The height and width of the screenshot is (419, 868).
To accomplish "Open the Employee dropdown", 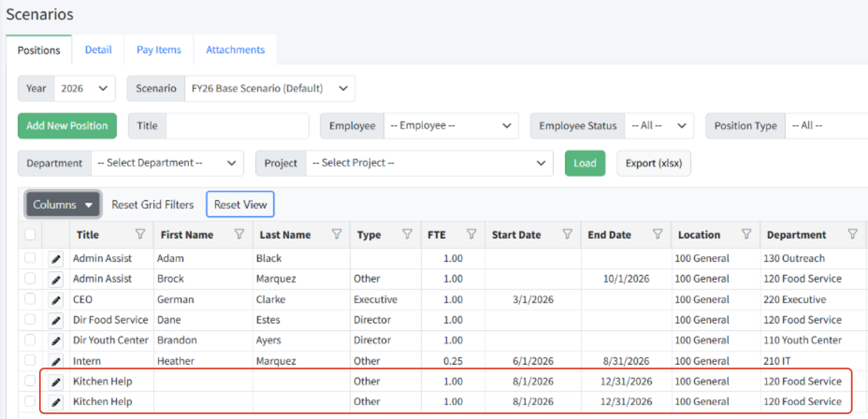I will click(x=451, y=126).
